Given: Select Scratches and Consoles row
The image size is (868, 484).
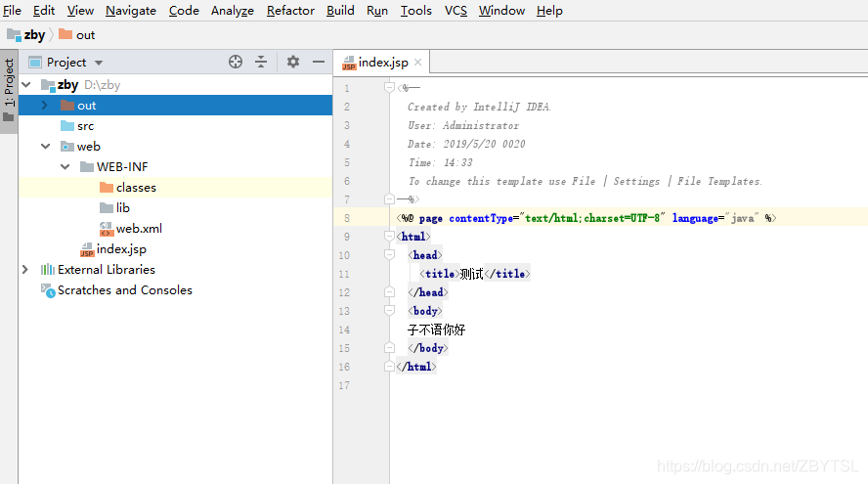Looking at the screenshot, I should pyautogui.click(x=176, y=290).
